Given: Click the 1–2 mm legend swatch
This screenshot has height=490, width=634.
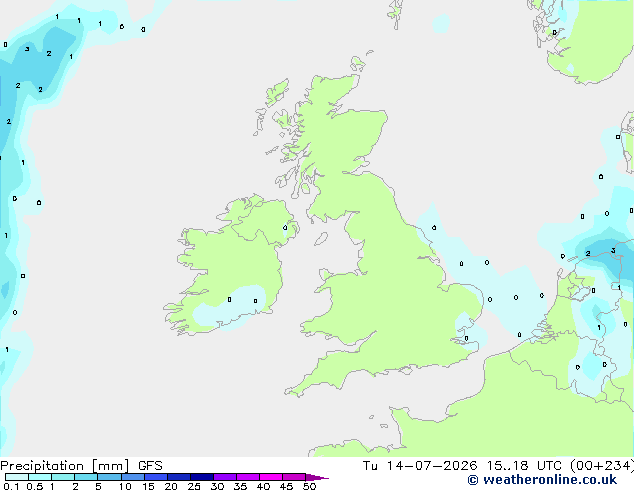Looking at the screenshot, I should click(63, 477).
